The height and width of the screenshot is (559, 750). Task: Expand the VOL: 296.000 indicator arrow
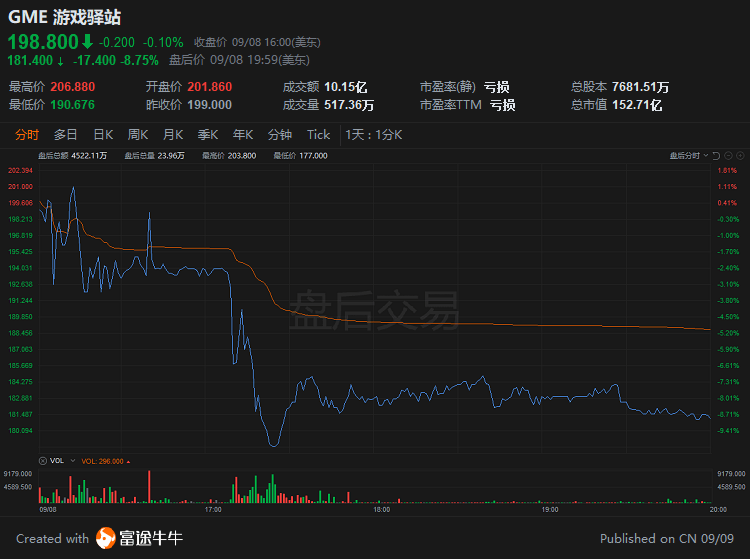click(x=128, y=461)
